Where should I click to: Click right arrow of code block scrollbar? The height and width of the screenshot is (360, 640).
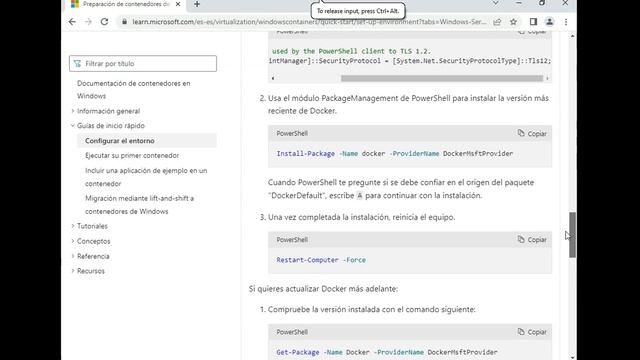(x=547, y=78)
